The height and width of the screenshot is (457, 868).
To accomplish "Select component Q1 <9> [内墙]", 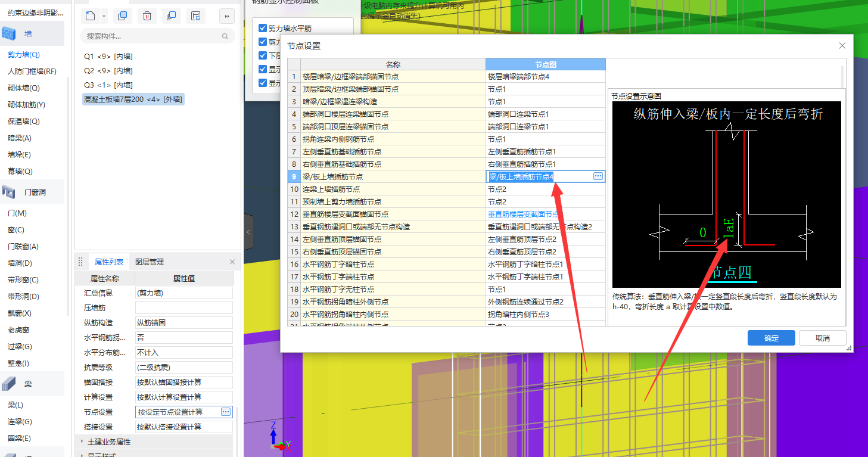I will pyautogui.click(x=108, y=56).
